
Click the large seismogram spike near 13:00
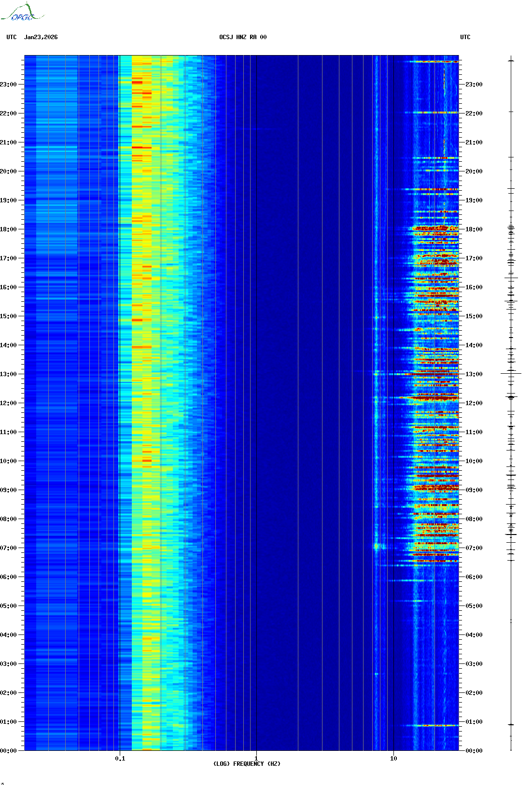[511, 373]
